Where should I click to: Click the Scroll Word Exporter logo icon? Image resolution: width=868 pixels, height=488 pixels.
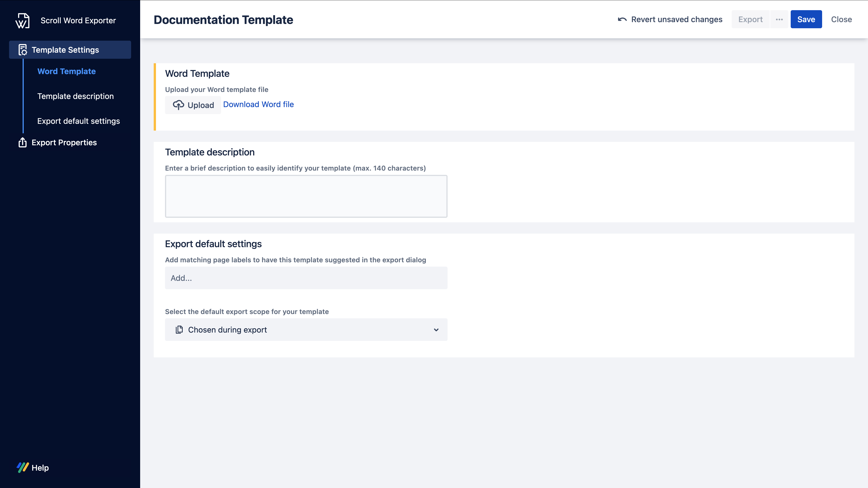click(x=22, y=21)
